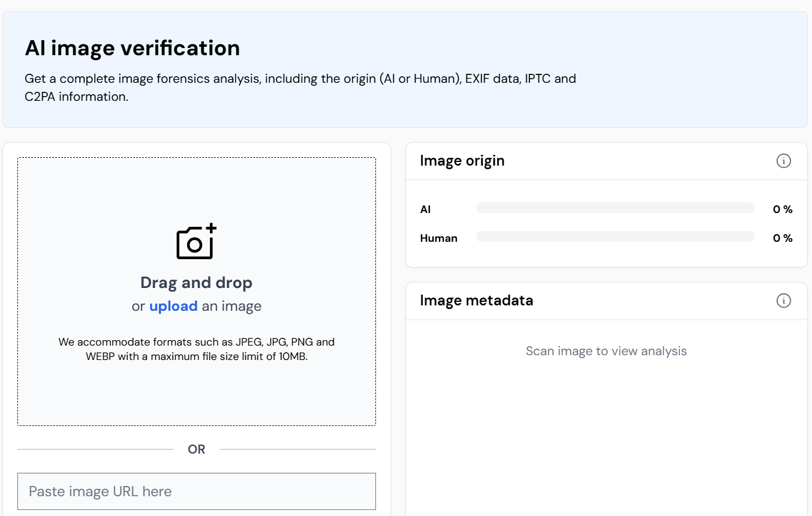Click the blue upload link

(173, 306)
